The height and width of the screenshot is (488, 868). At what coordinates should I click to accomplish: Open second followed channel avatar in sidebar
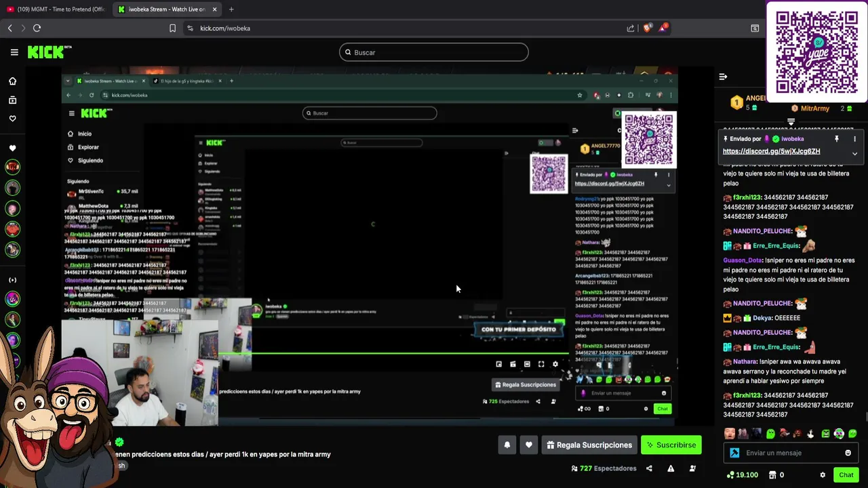coord(12,188)
